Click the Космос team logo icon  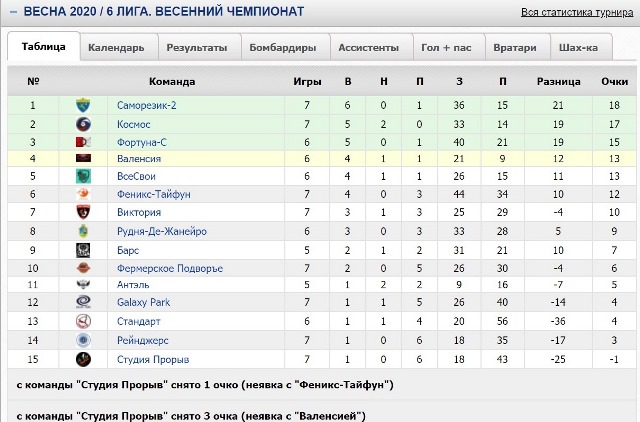(x=83, y=124)
